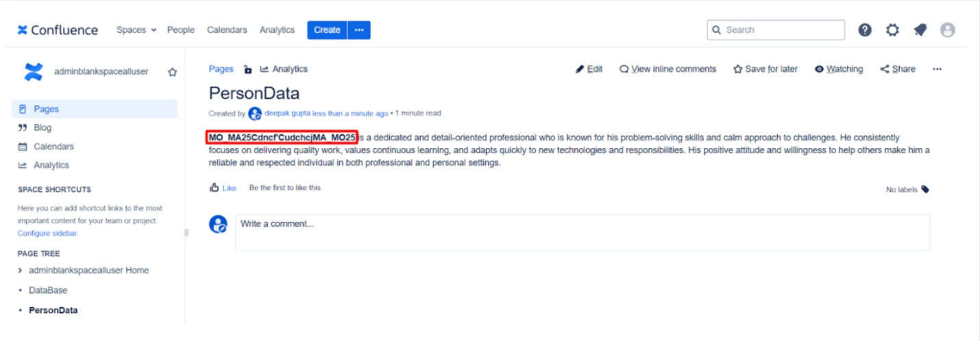Click the PAGE TREE heading
980x341 pixels.
tap(38, 253)
